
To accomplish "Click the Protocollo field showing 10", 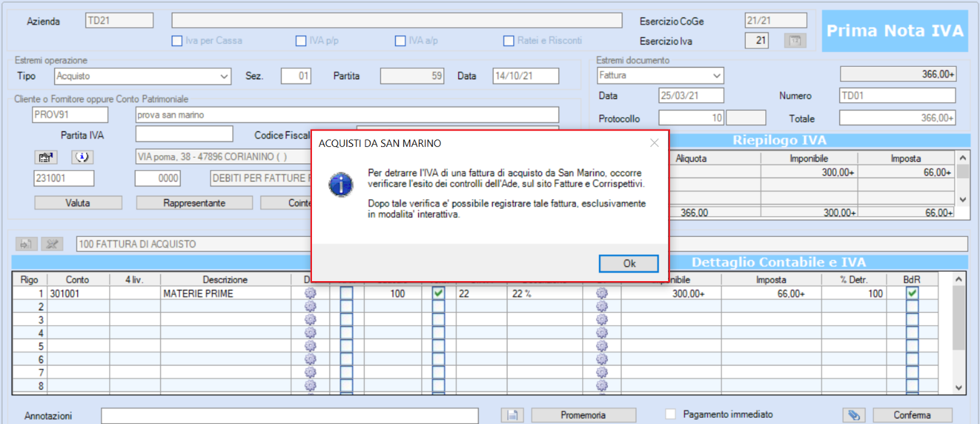I will click(x=692, y=119).
